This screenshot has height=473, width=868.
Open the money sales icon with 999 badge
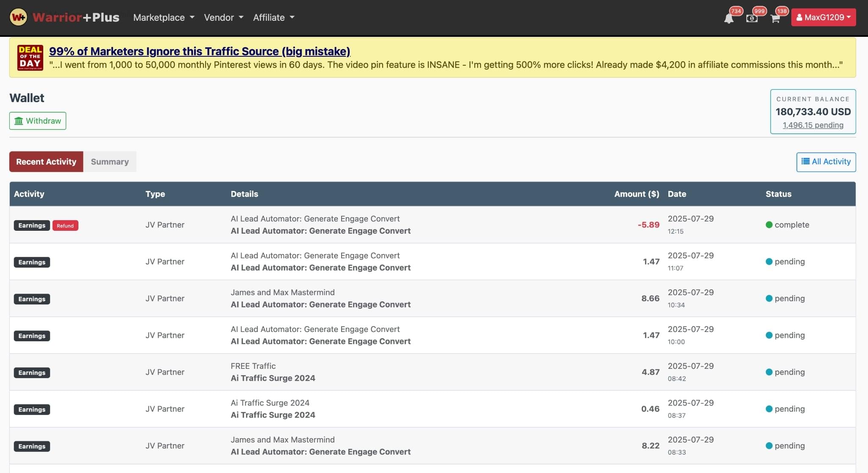(752, 18)
